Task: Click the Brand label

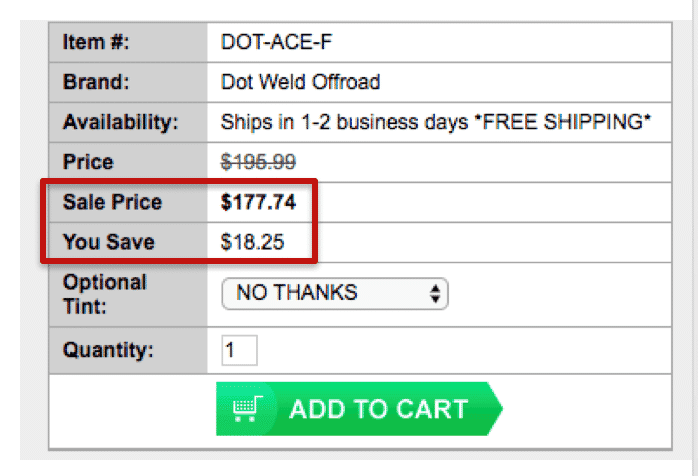Action: (96, 82)
